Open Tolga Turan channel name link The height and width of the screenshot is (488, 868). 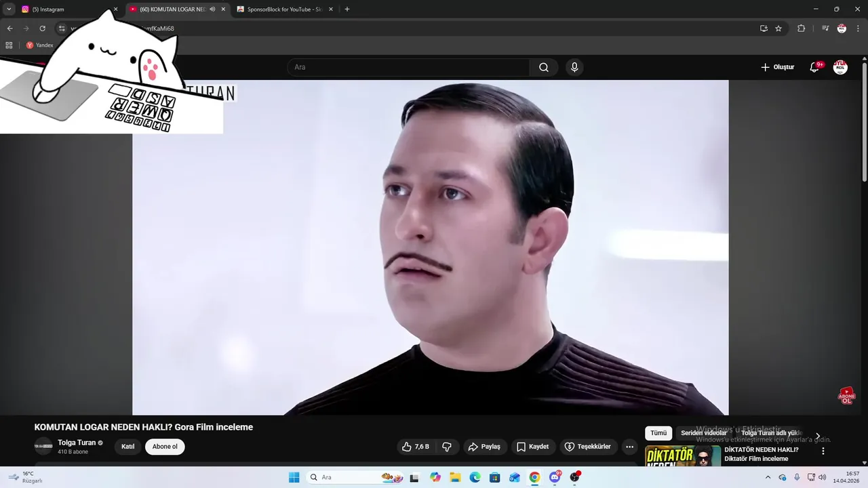77,443
